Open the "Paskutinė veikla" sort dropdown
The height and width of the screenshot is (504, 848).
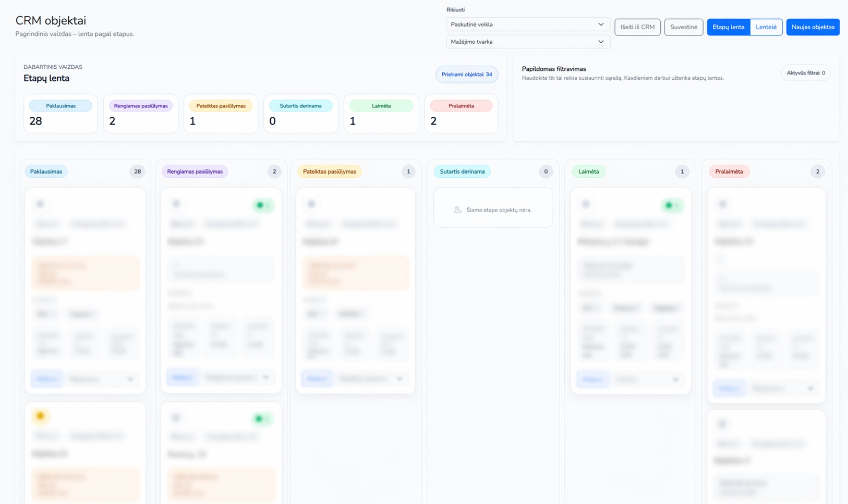pyautogui.click(x=527, y=24)
